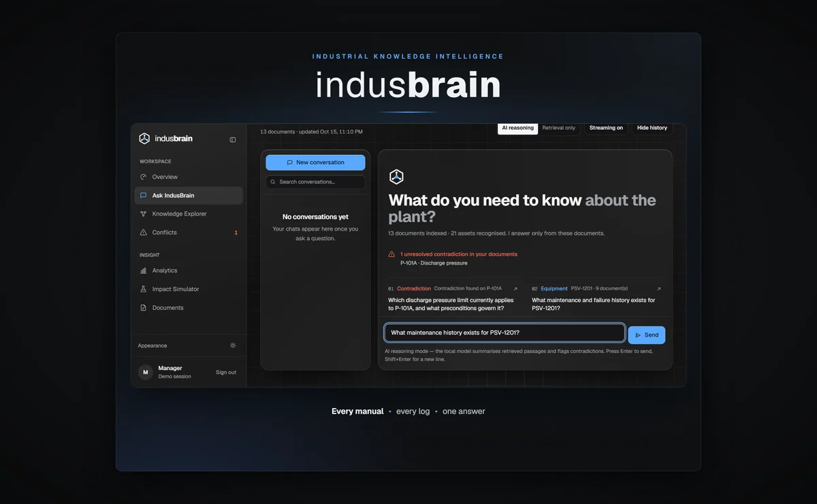This screenshot has height=504, width=817.
Task: Start a New conversation
Action: coord(315,163)
